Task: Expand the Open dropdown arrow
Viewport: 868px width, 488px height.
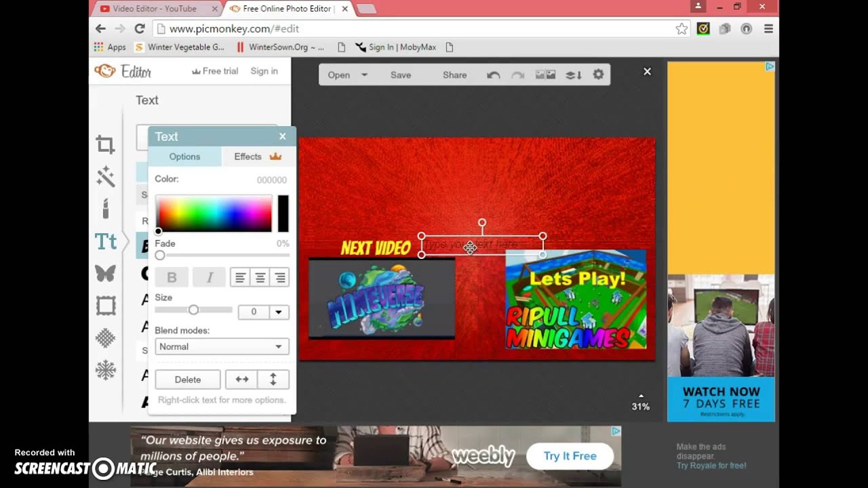Action: [x=364, y=75]
